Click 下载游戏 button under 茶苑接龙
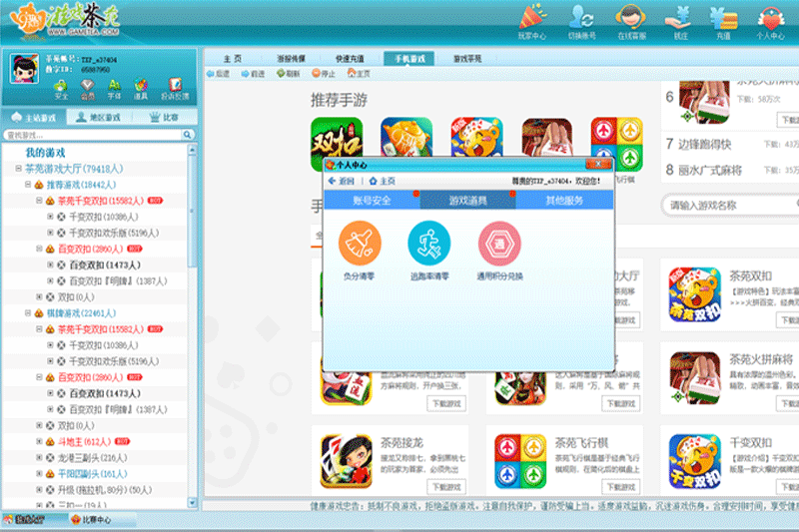 (x=446, y=487)
